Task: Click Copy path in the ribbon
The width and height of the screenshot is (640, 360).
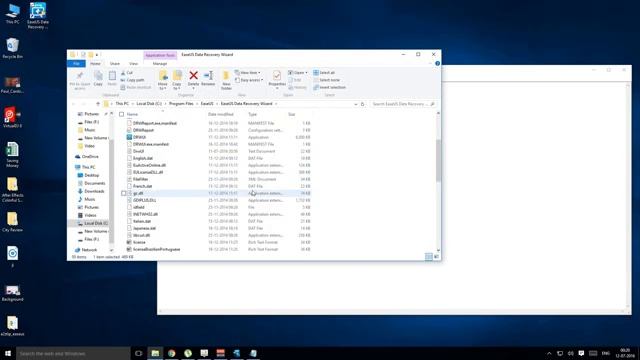Action: click(x=133, y=80)
